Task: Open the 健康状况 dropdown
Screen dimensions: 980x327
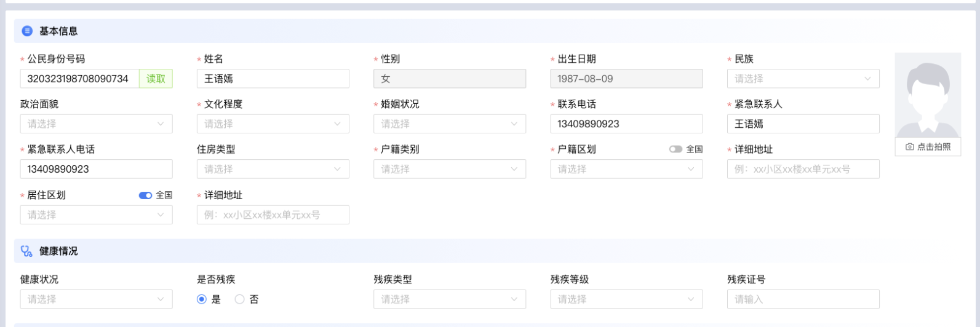Action: [x=96, y=299]
